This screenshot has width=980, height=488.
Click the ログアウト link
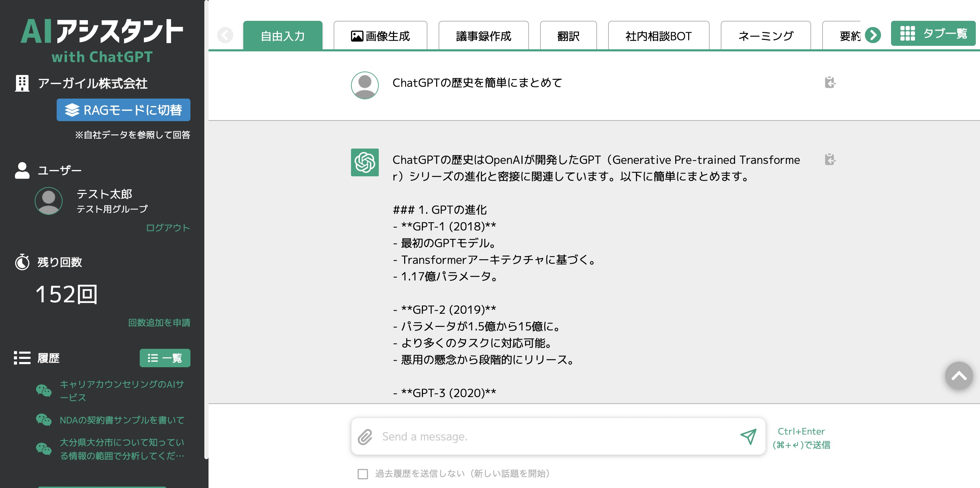coord(168,228)
